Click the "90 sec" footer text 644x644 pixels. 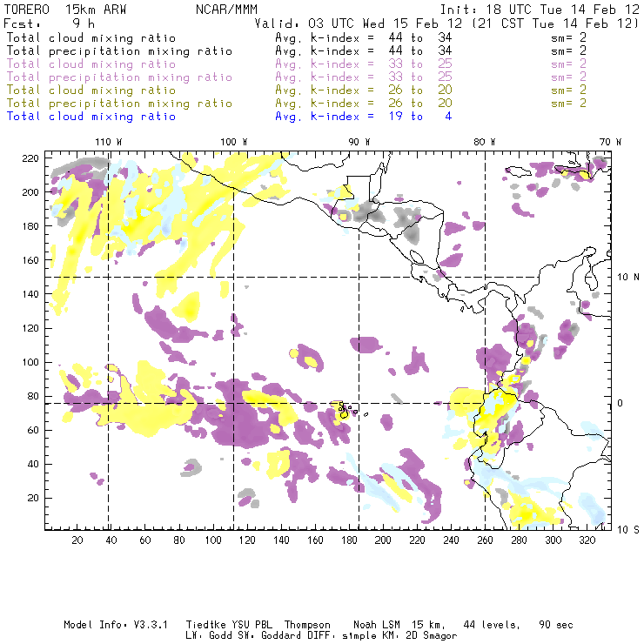click(x=556, y=625)
